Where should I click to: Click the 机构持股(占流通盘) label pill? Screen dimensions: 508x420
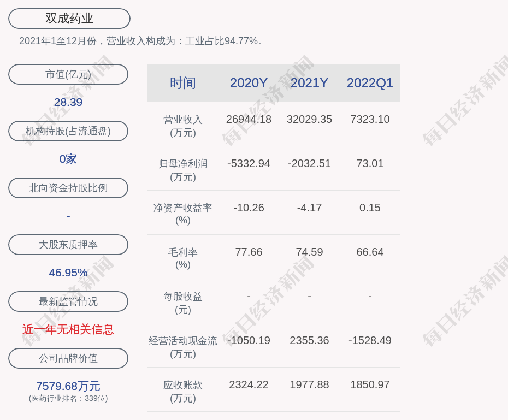(x=68, y=131)
